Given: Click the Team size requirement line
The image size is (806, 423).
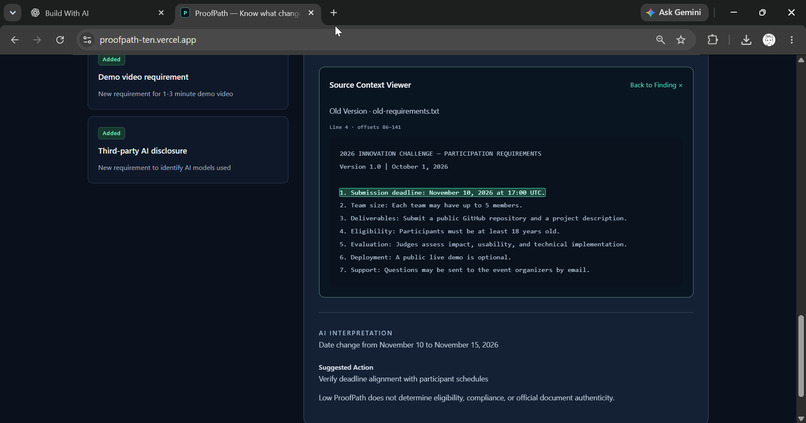Looking at the screenshot, I should pyautogui.click(x=431, y=205).
